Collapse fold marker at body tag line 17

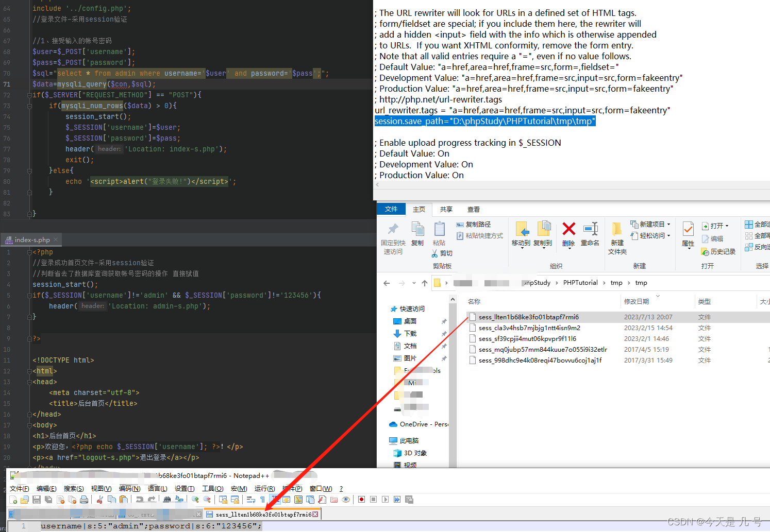(x=29, y=425)
